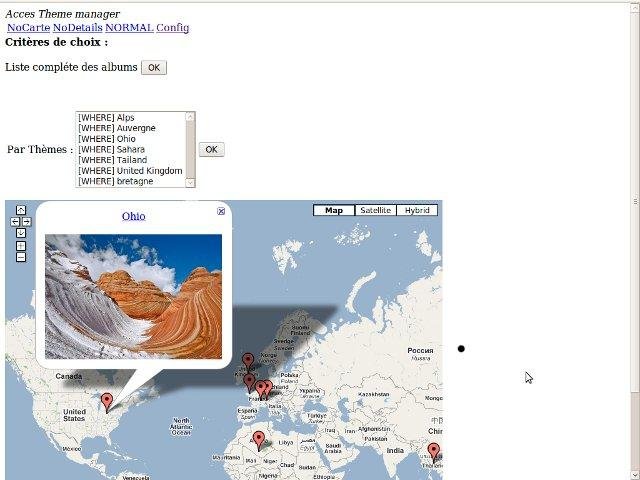The image size is (640, 480).
Task: Select the map marker over Thailand
Action: [x=433, y=453]
